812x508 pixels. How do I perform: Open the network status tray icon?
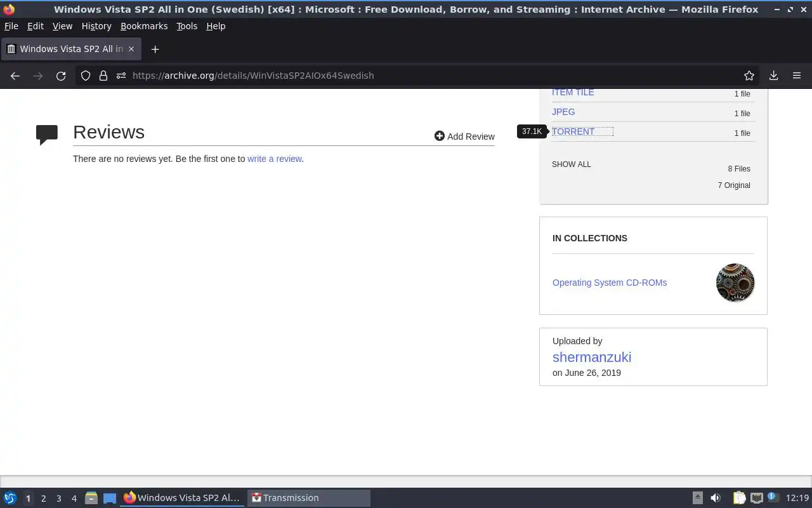(x=756, y=498)
